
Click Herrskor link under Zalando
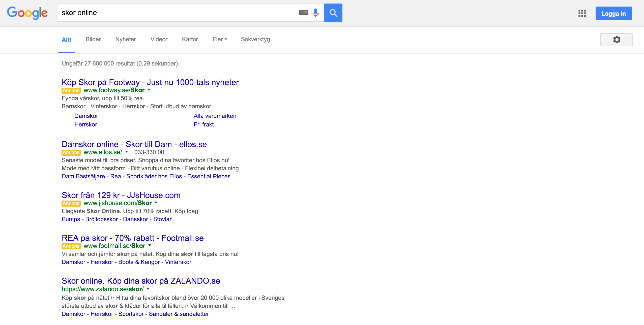pos(102,314)
